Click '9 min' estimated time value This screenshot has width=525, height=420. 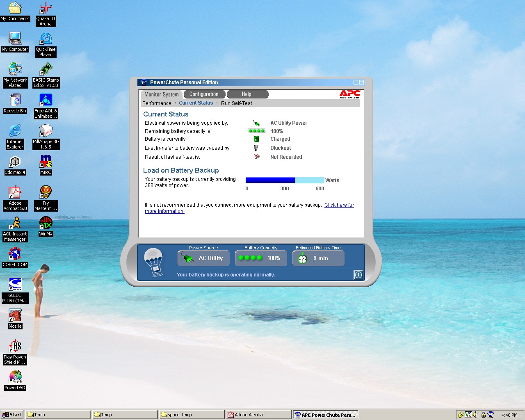(x=321, y=258)
